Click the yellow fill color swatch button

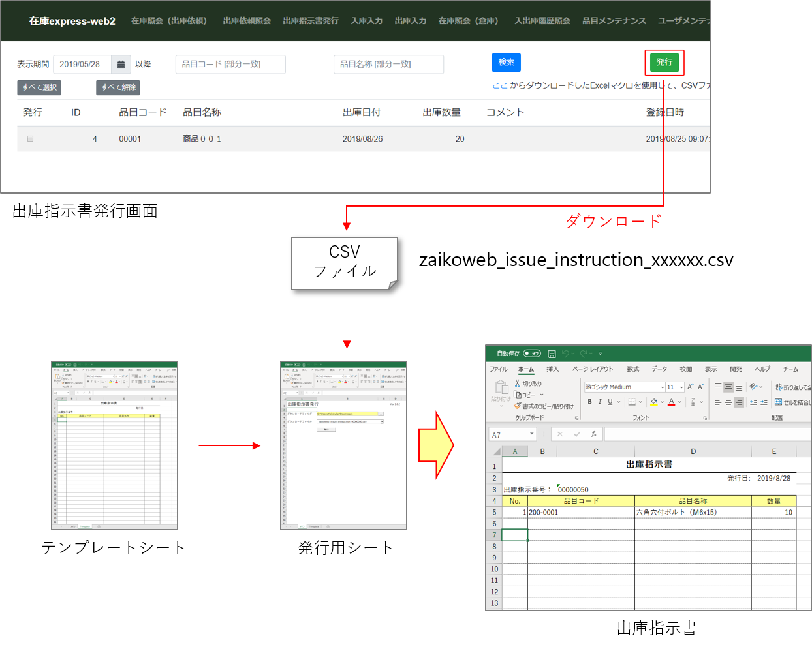[x=654, y=402]
